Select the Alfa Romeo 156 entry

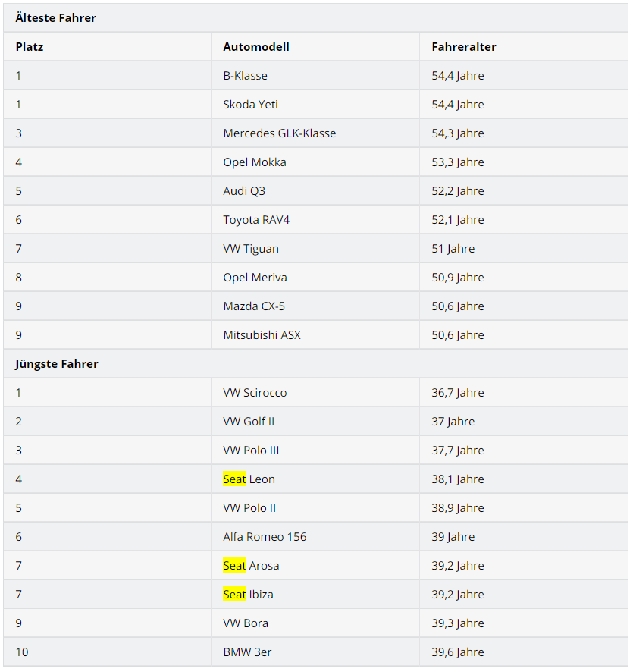(265, 537)
